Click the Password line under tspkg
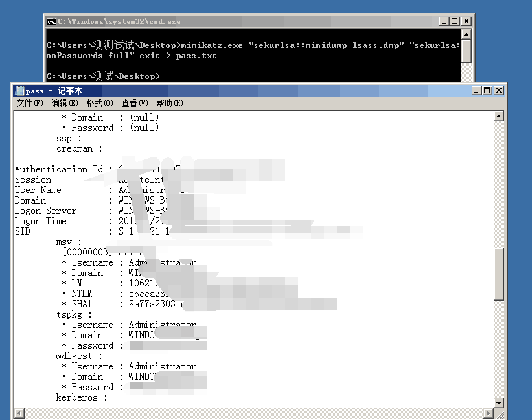The height and width of the screenshot is (420, 532). pos(134,345)
